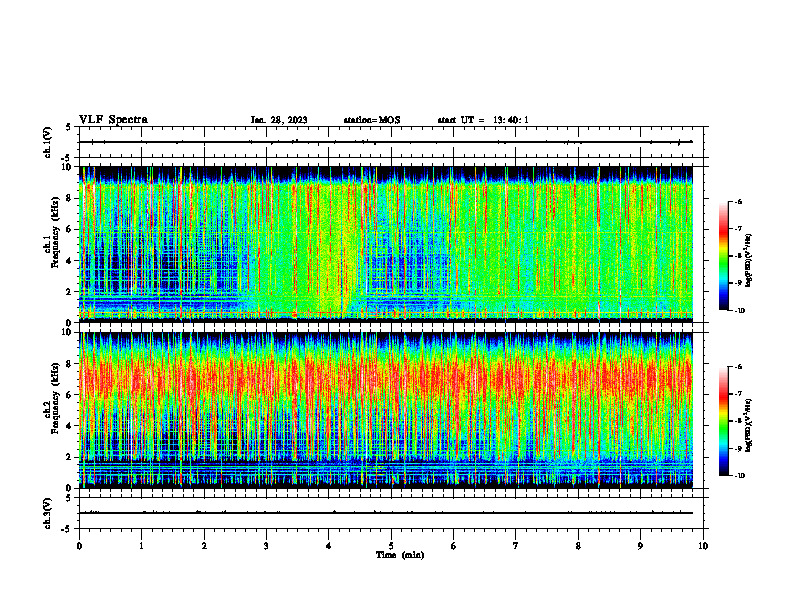Click the "station=MOS" header label
Image resolution: width=792 pixels, height=612 pixels.
pyautogui.click(x=372, y=120)
